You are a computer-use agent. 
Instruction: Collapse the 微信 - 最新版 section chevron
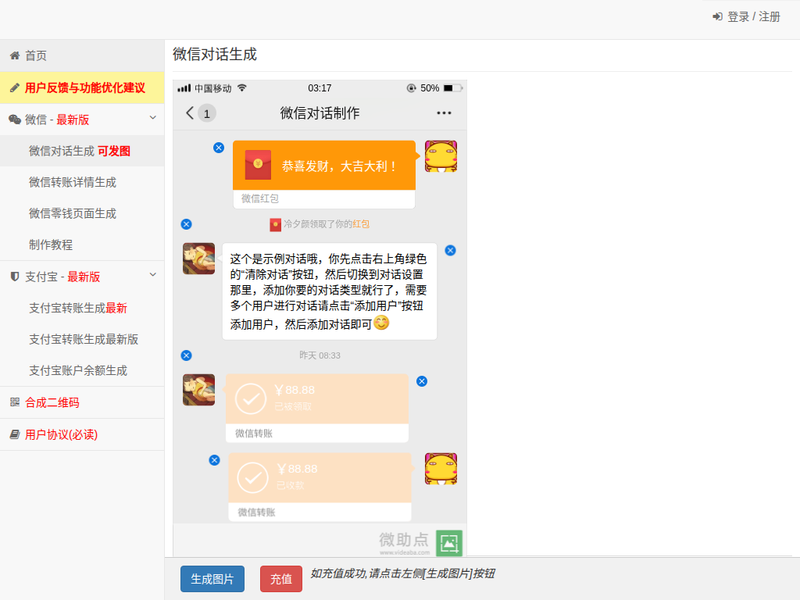point(153,118)
